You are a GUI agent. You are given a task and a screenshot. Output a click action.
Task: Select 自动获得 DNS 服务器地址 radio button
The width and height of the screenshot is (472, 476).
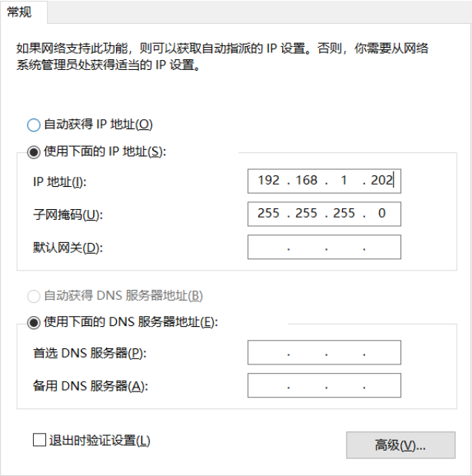(33, 295)
